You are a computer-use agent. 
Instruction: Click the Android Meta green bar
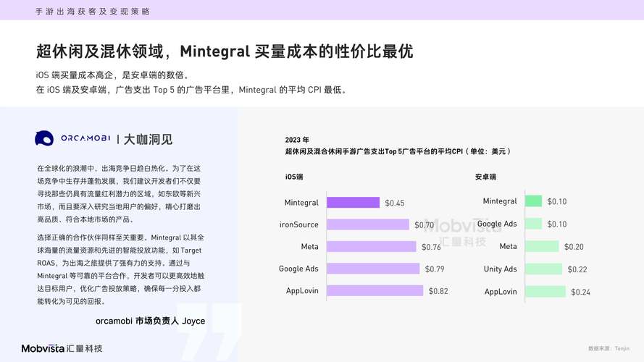542,246
